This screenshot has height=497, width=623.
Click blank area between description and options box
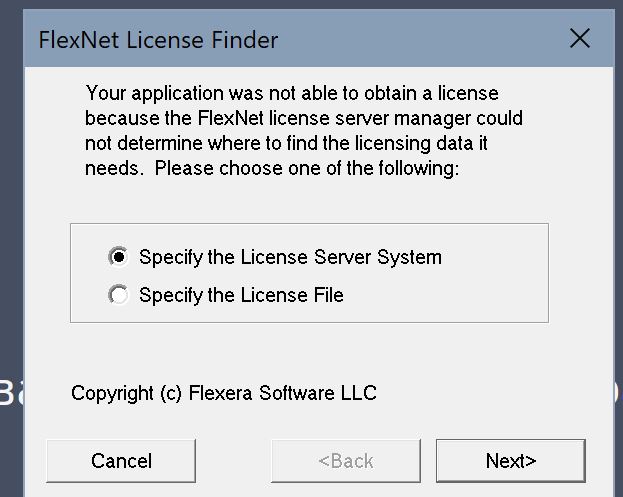(300, 202)
